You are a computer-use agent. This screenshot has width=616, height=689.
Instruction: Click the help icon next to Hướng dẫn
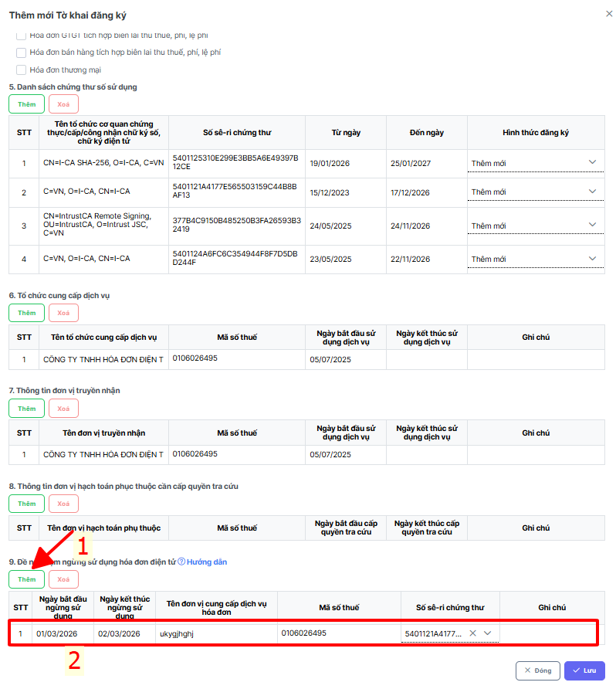(181, 562)
